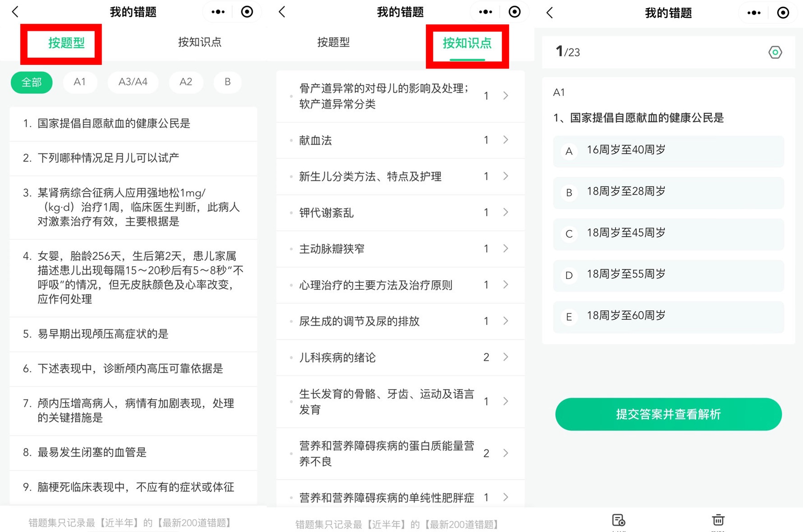Tap the circular target icon above the A1 filter
This screenshot has width=803, height=532.
click(x=247, y=12)
